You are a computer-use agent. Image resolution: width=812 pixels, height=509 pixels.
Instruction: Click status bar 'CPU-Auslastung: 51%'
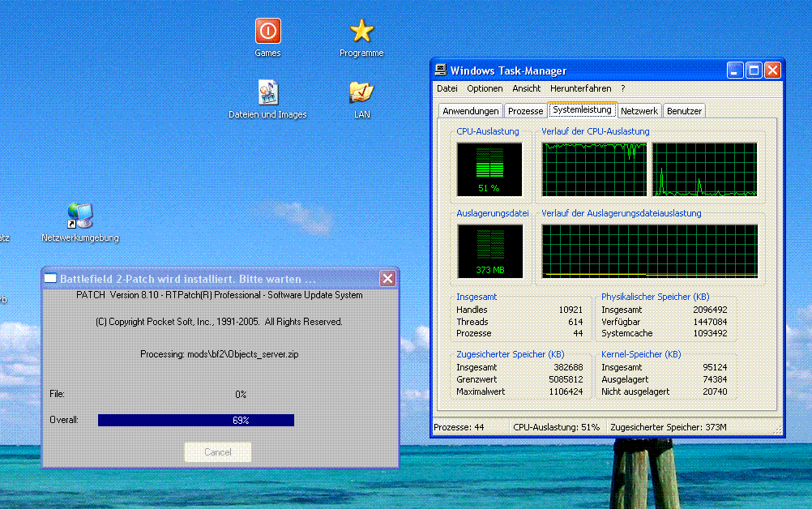click(x=556, y=427)
